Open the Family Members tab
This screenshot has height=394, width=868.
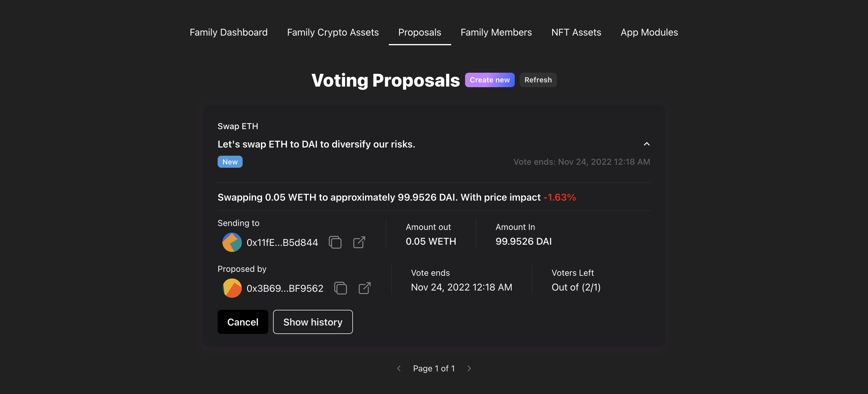click(x=496, y=32)
